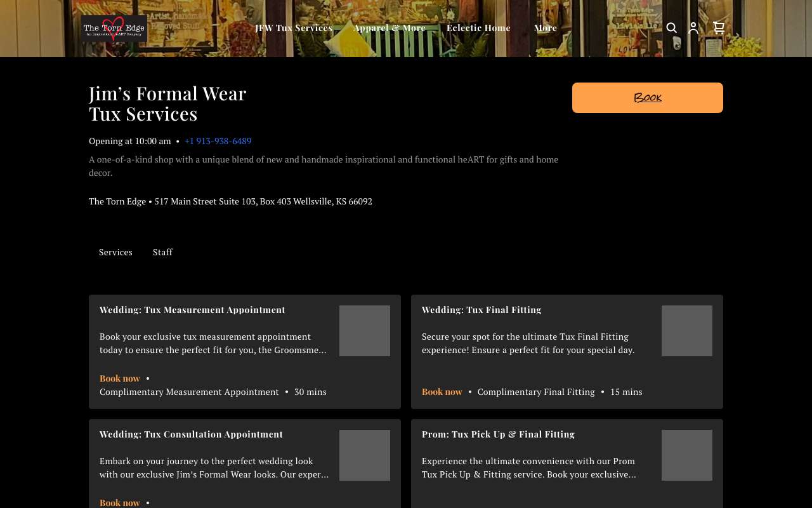Switch to the Staff tab
The height and width of the screenshot is (508, 812).
(162, 252)
